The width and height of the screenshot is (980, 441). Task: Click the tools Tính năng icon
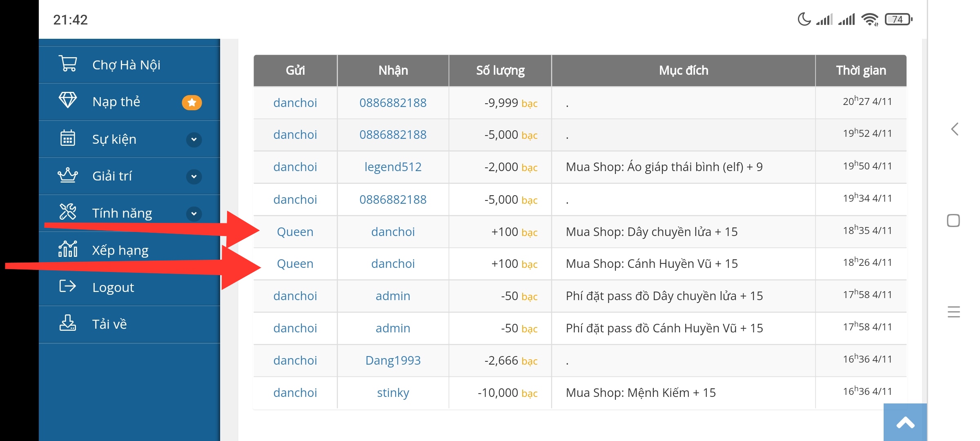tap(68, 212)
